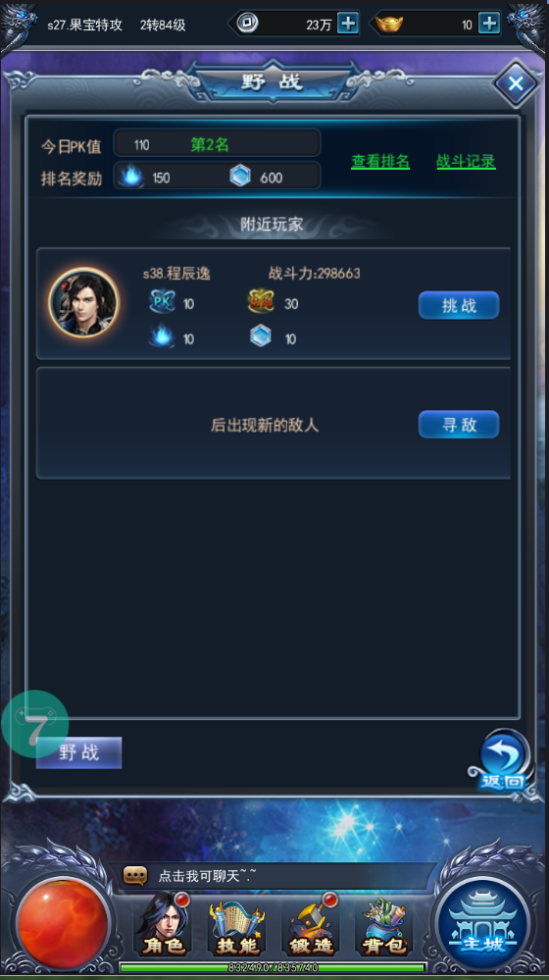Click player 程辰逸 avatar portrait
This screenshot has height=980, width=549.
83,302
